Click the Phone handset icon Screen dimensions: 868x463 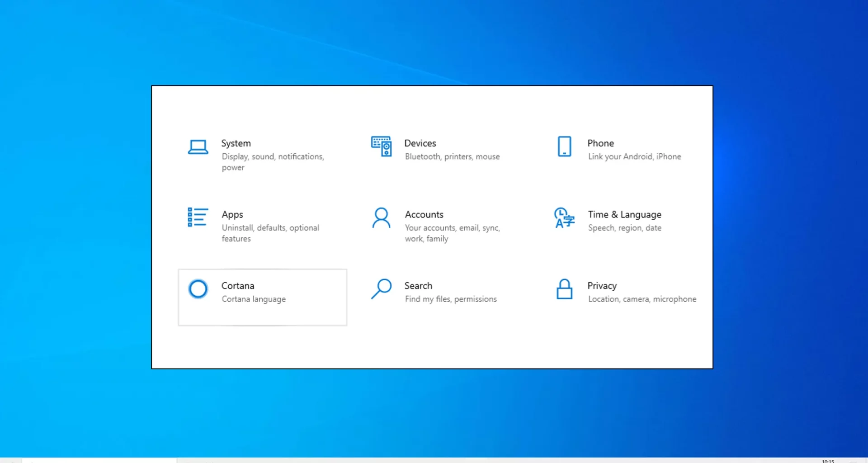[x=564, y=146]
